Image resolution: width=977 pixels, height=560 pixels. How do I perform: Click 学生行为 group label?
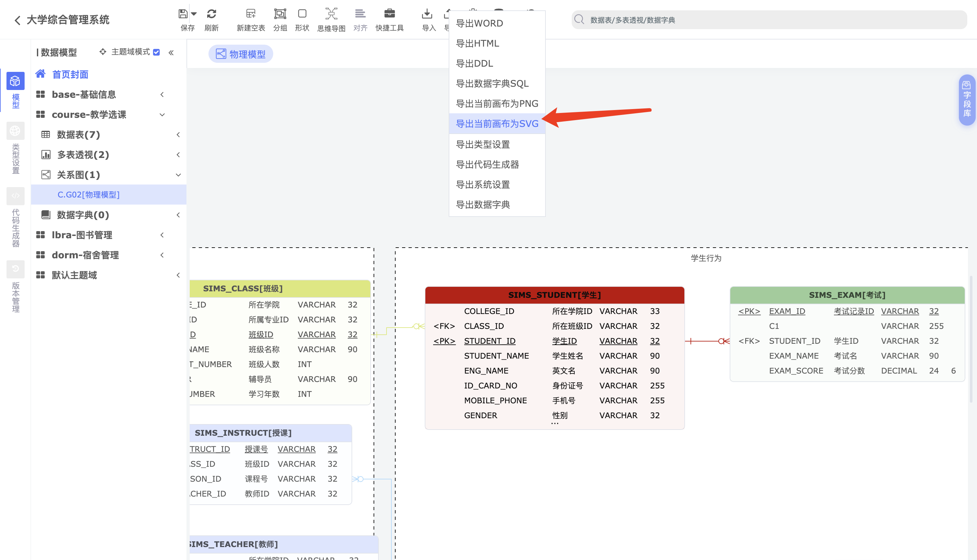[x=706, y=258]
